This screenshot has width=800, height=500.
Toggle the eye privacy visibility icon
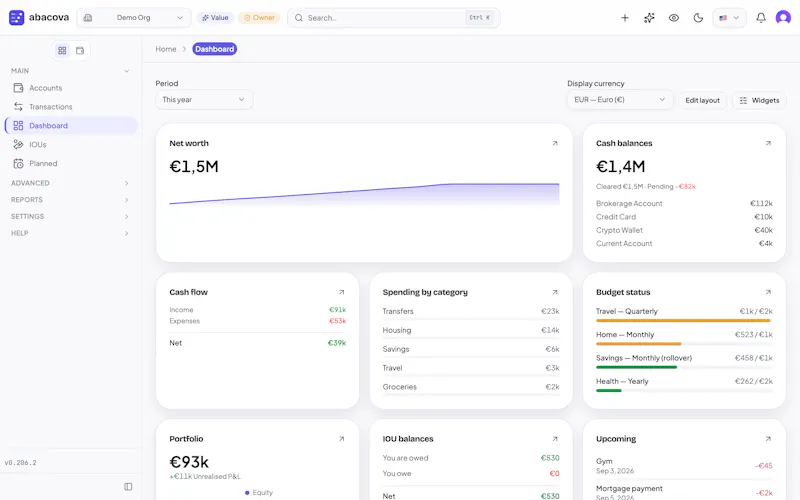(673, 18)
